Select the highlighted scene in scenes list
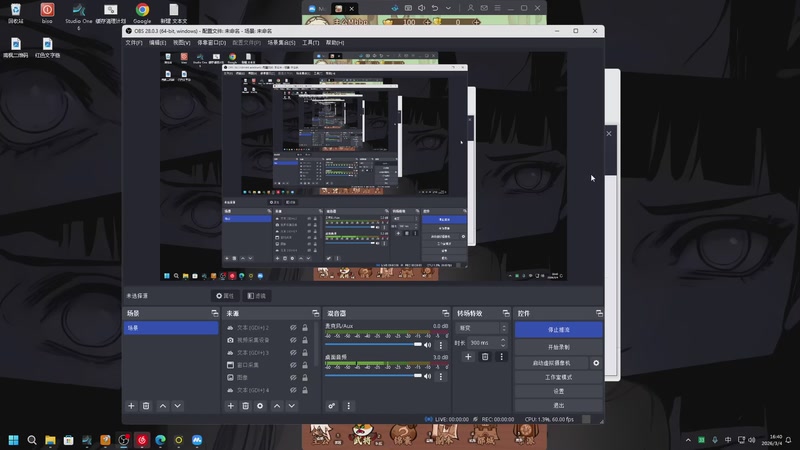The image size is (800, 450). point(171,328)
